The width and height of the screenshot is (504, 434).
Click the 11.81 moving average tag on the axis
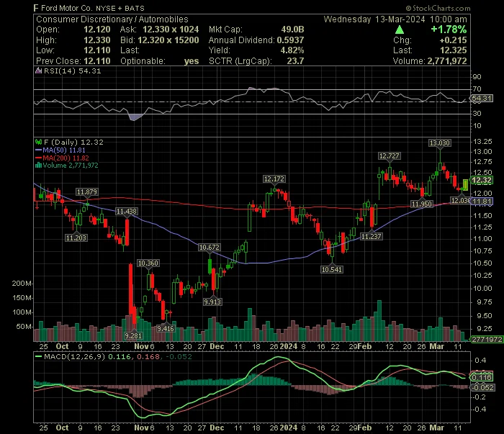482,202
